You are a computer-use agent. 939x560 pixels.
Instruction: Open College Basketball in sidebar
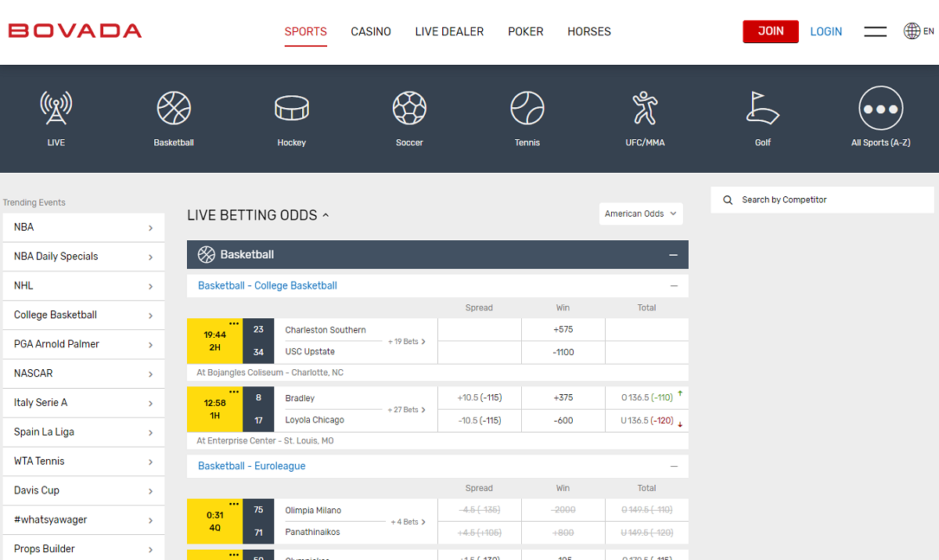pyautogui.click(x=82, y=315)
